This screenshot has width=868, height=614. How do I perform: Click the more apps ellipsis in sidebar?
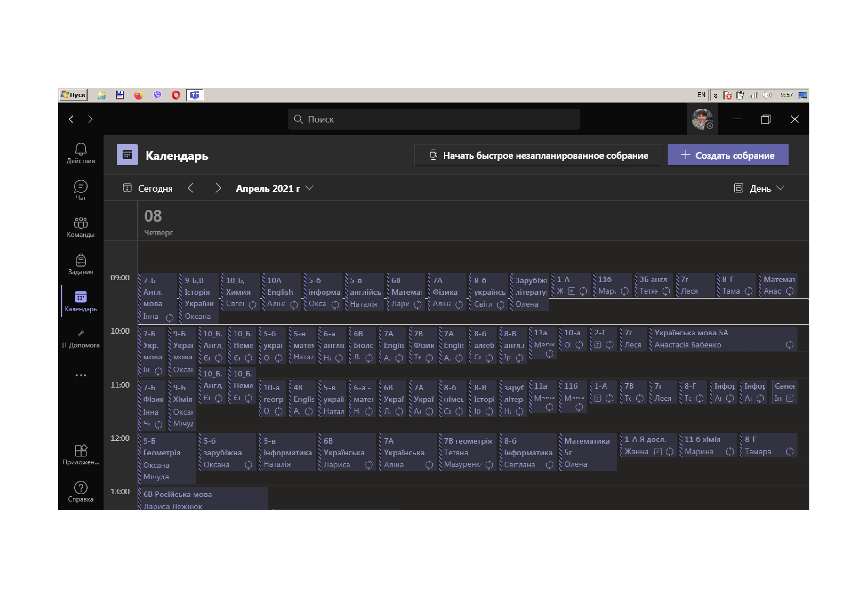pos(81,375)
